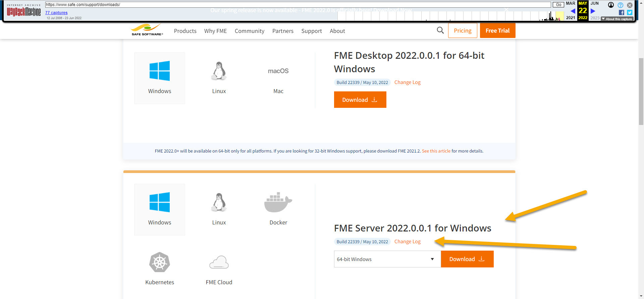Click the Pricing button

point(463,31)
